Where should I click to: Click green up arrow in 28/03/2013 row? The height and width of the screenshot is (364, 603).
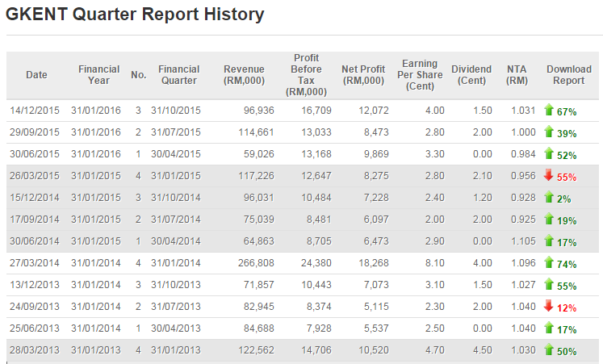point(549,349)
